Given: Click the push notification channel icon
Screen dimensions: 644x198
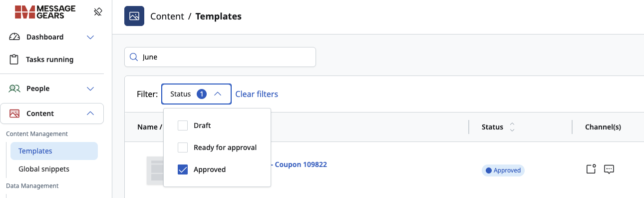Looking at the screenshot, I should pos(591,169).
